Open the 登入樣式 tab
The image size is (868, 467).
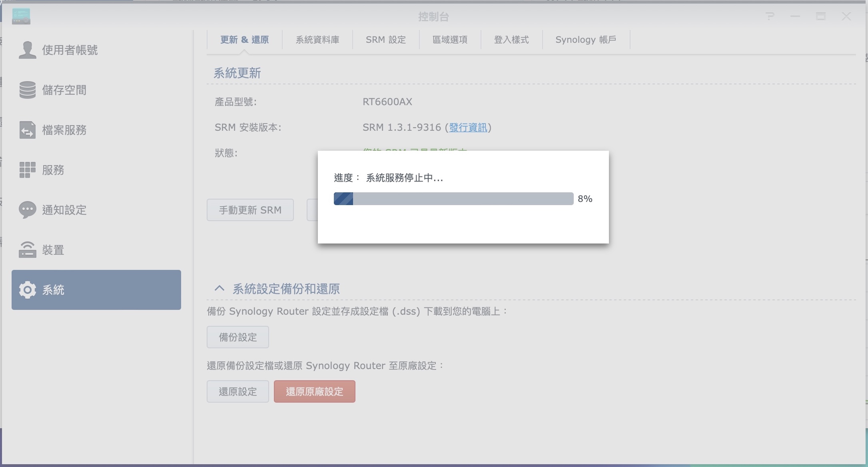pos(511,40)
